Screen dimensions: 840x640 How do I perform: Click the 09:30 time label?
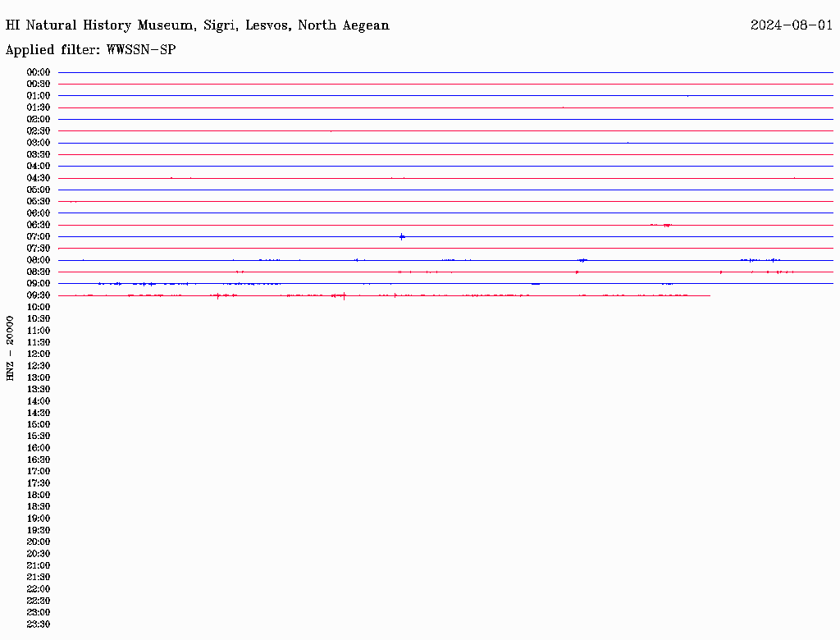click(x=39, y=295)
